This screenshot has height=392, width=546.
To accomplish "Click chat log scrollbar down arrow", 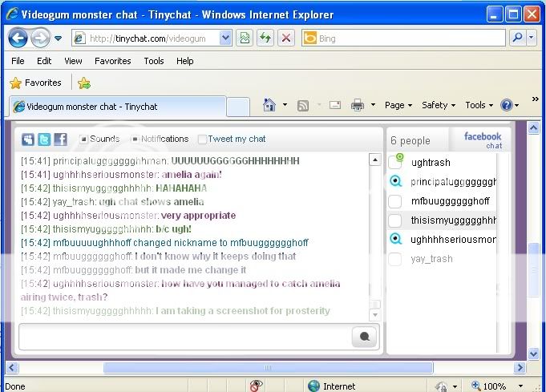I will 374,315.
